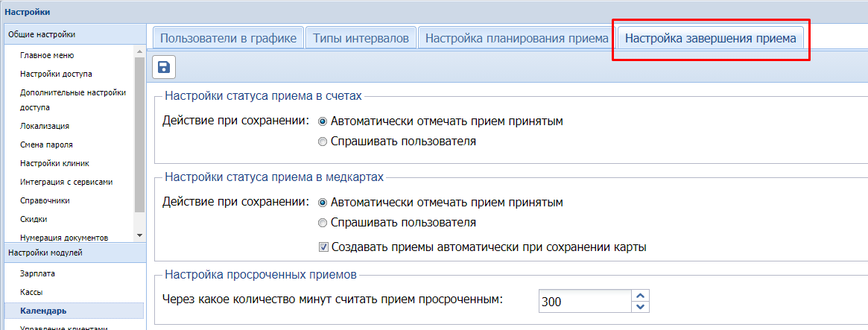Open Настройки доступа item
Viewport: 868px width, 330px height.
tap(56, 74)
